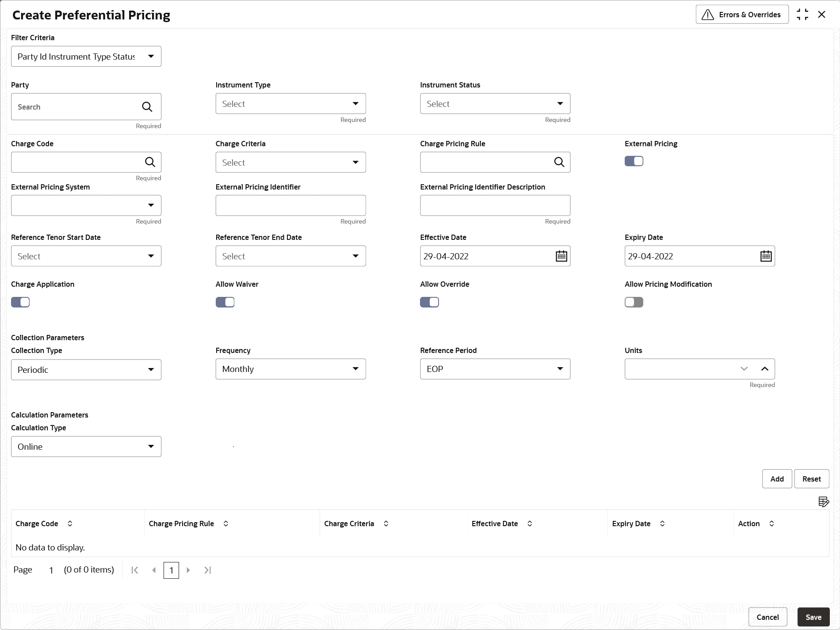Turn off the External Pricing toggle
840x630 pixels.
(x=634, y=161)
